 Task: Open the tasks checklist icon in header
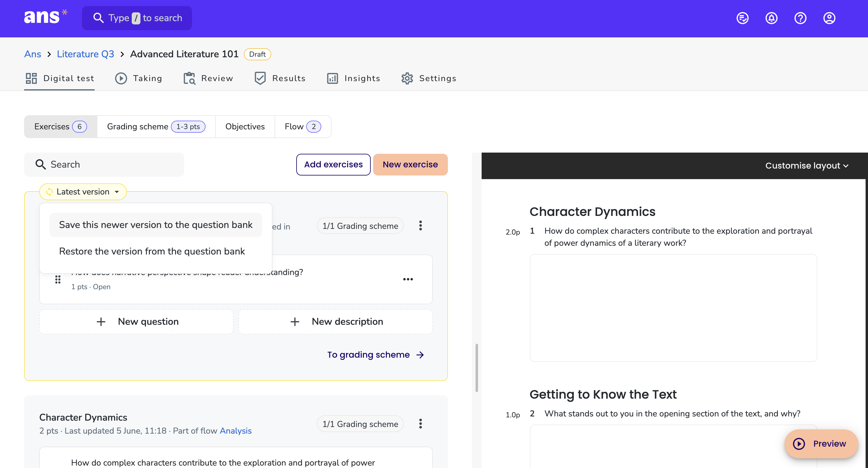click(743, 18)
